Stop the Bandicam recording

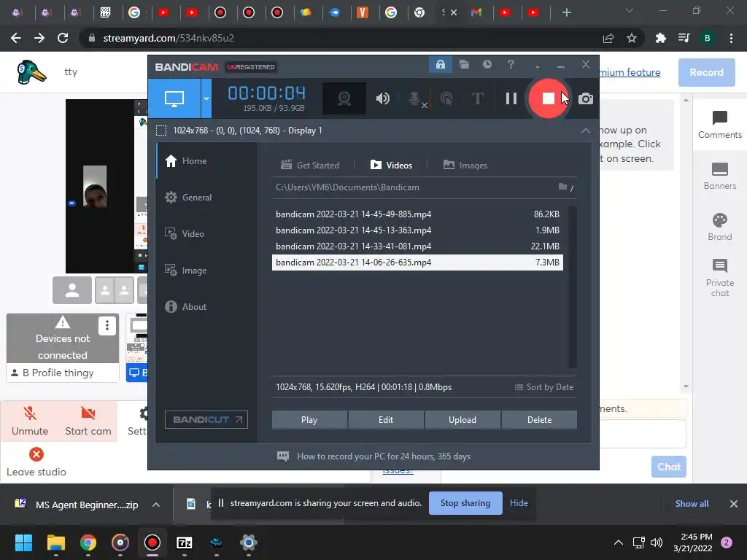[x=548, y=98]
